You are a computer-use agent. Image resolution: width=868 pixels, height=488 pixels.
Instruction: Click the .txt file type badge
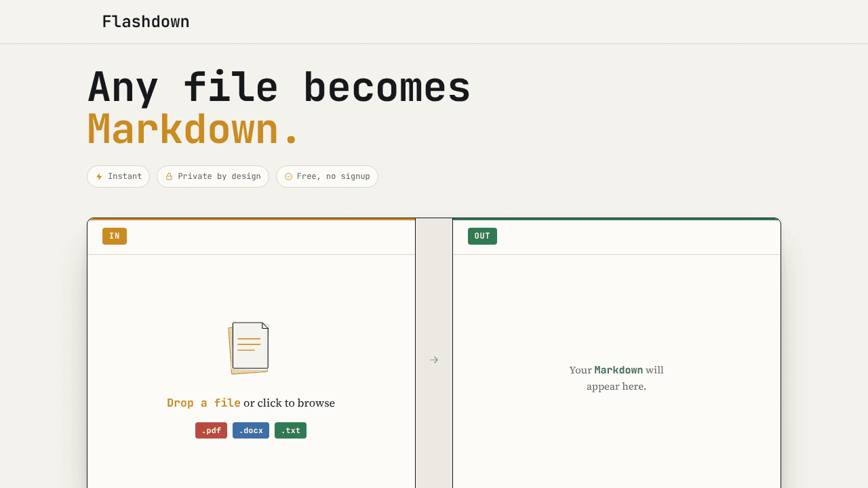point(290,430)
